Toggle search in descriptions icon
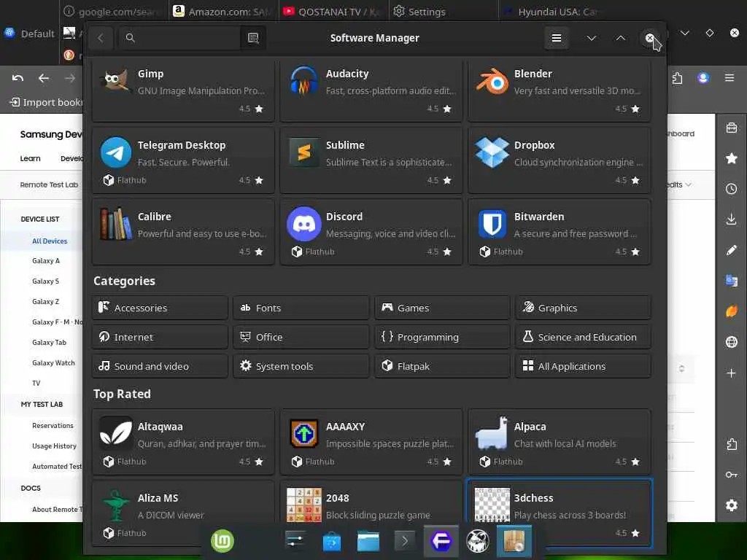Image resolution: width=747 pixels, height=560 pixels. (x=253, y=38)
